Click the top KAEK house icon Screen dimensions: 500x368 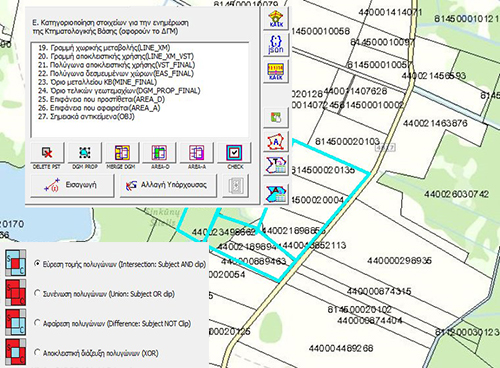[x=276, y=19]
